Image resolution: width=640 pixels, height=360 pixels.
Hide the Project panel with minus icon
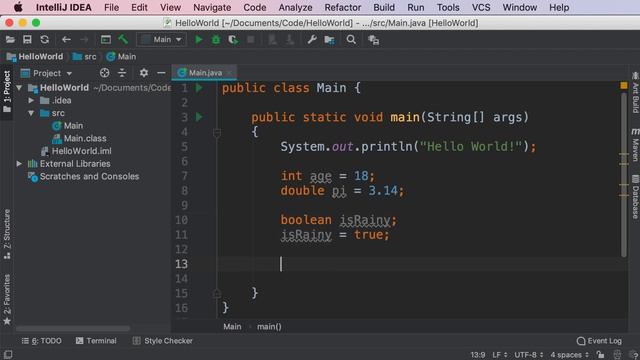(x=161, y=73)
